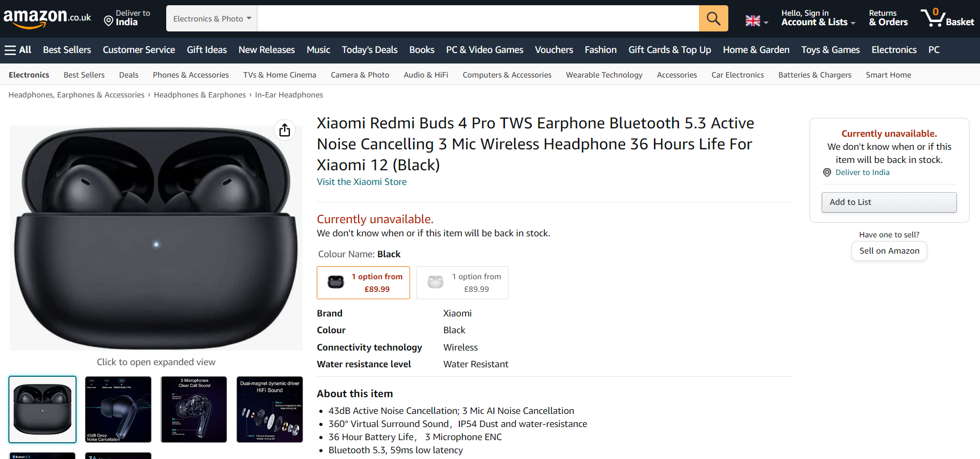Click the Sell on Amazon button
This screenshot has width=980, height=459.
click(889, 251)
